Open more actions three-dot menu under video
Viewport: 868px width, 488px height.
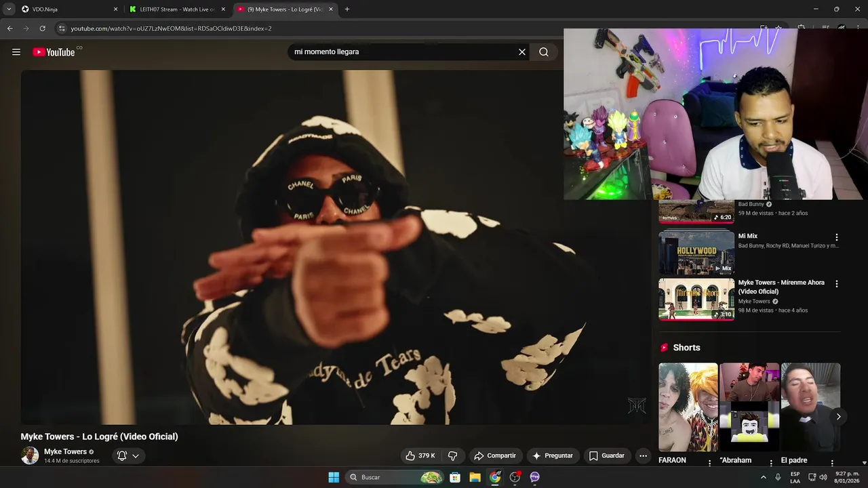coord(643,455)
